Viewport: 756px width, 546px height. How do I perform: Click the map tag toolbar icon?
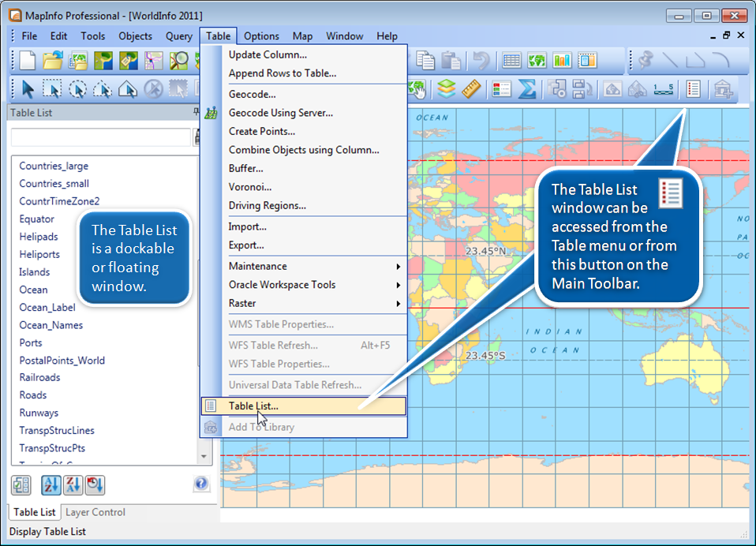tap(129, 61)
